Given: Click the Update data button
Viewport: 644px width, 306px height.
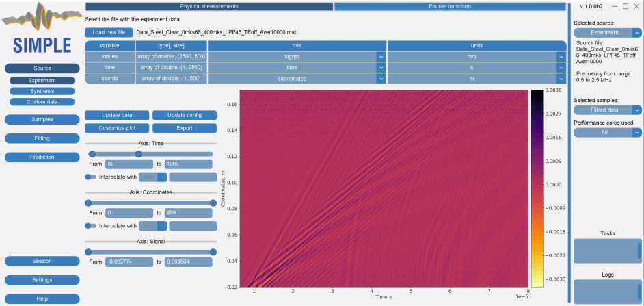Looking at the screenshot, I should tap(117, 115).
